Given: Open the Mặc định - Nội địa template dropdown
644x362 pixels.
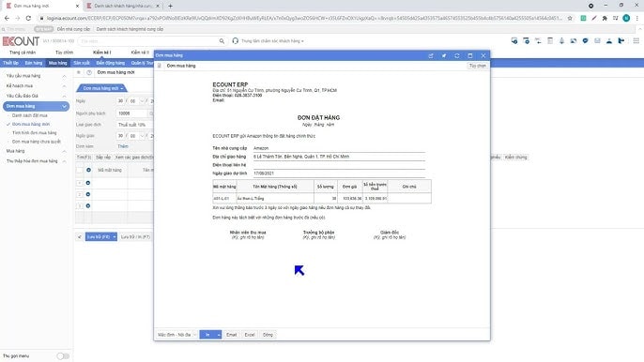Looking at the screenshot, I should click(176, 335).
